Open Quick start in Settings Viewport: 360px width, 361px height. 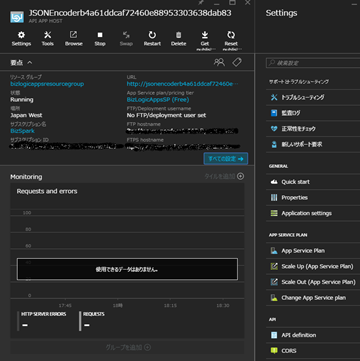pos(313,182)
